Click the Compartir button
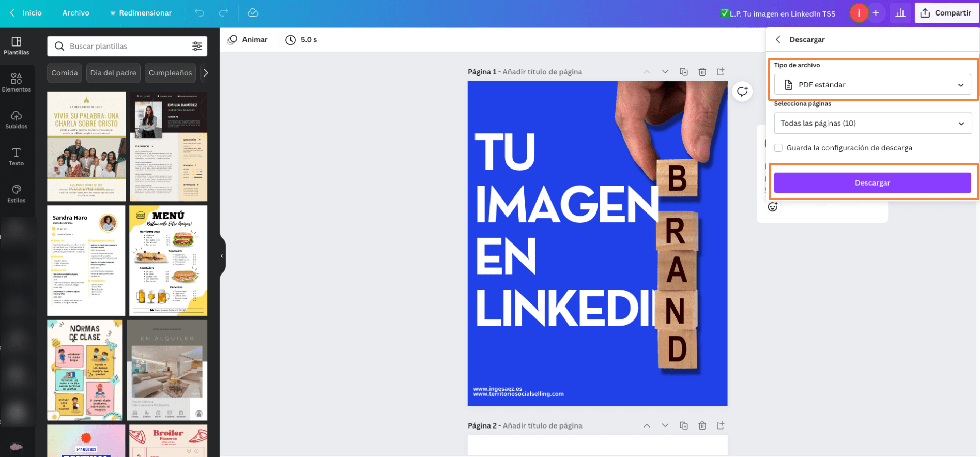This screenshot has height=457, width=980. coord(947,13)
